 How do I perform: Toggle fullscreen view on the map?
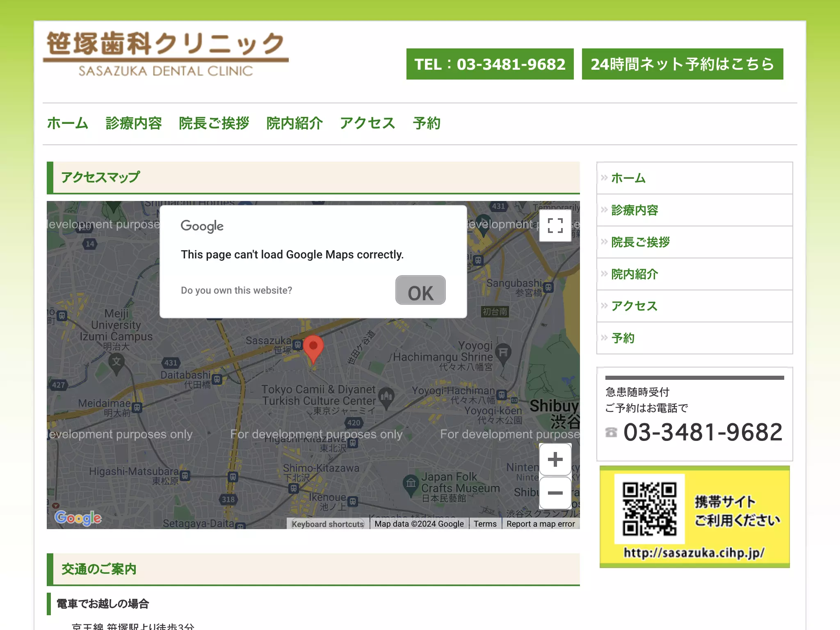pos(555,226)
